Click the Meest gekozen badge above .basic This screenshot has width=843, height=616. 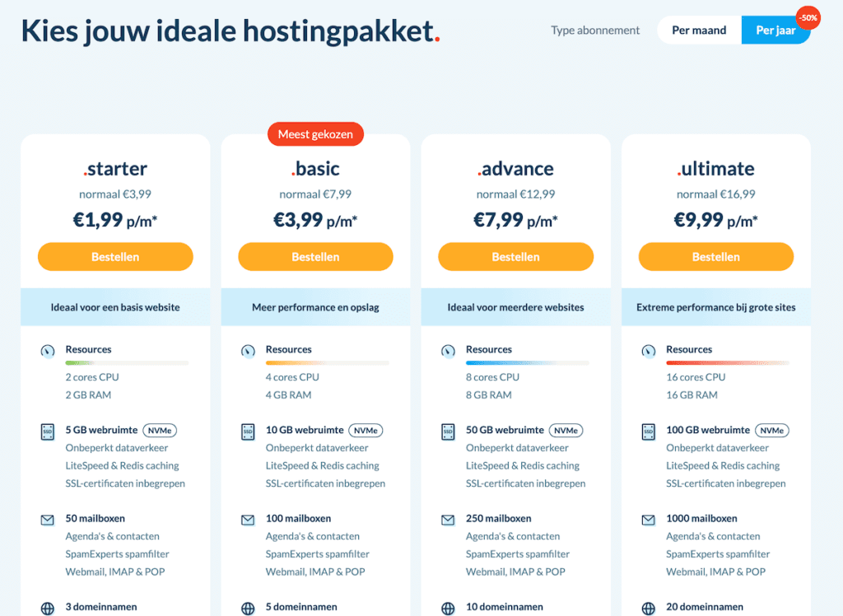tap(315, 134)
